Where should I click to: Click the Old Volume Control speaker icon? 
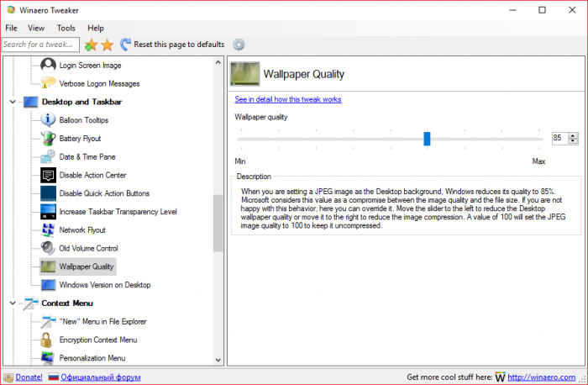[49, 248]
